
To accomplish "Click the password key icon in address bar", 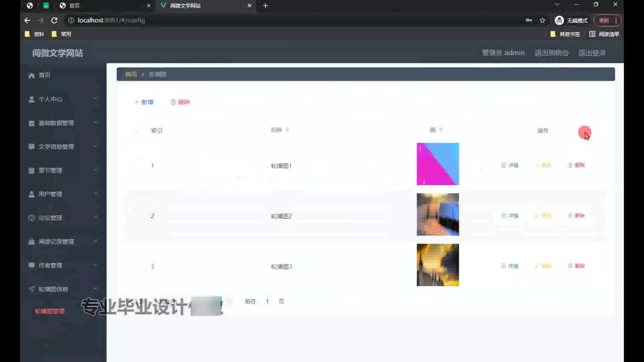I will [529, 20].
